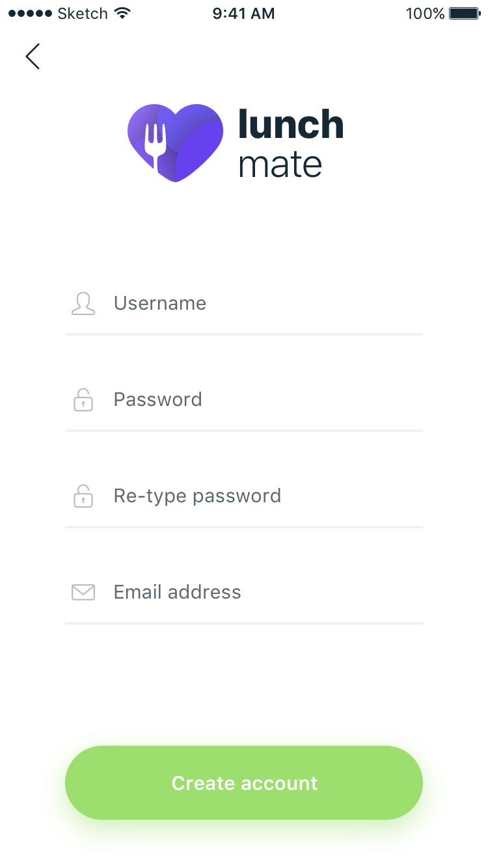
Task: Tap the back arrow chevron
Action: coord(33,57)
